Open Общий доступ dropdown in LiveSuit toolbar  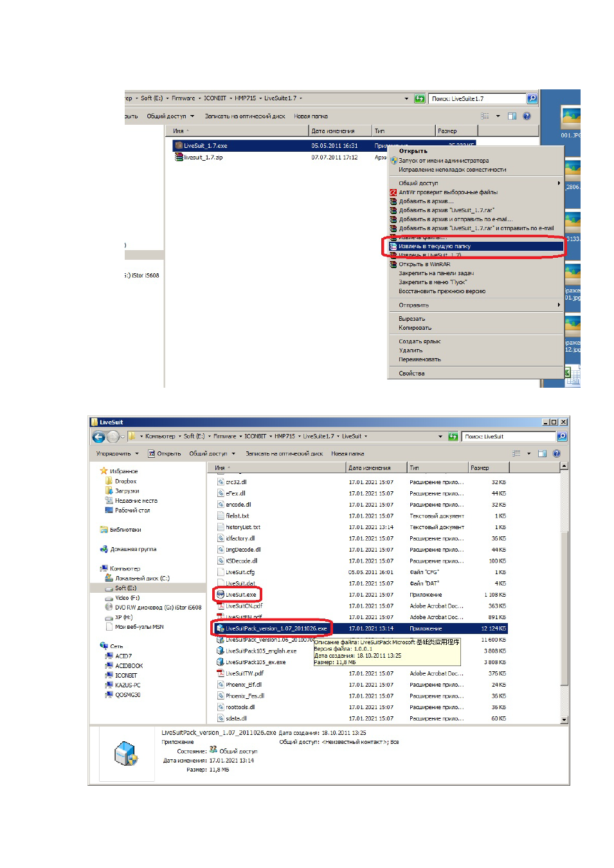click(212, 454)
